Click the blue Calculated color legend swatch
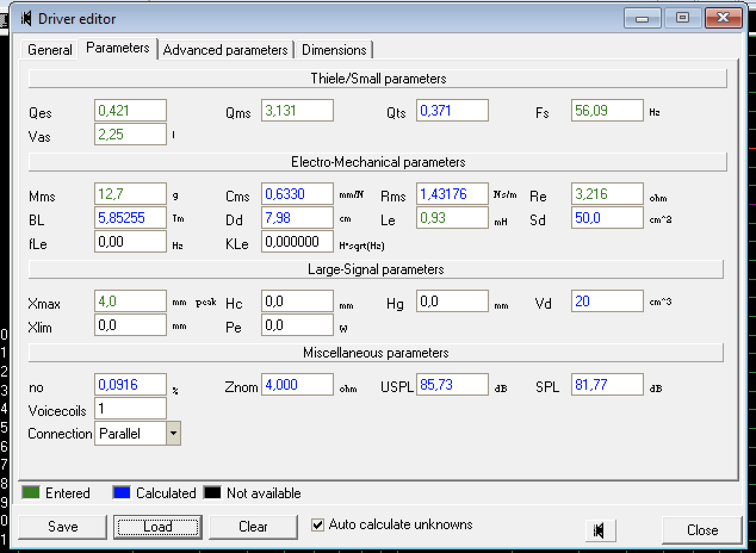This screenshot has height=553, width=756. pos(121,493)
